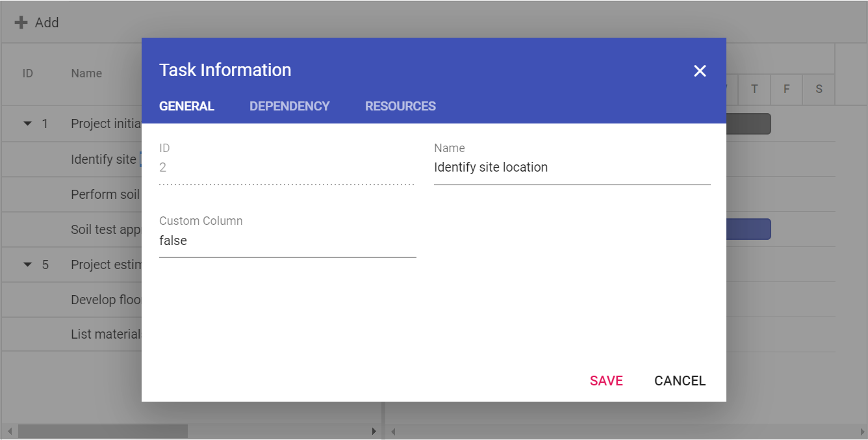The image size is (868, 440).
Task: Save the task information
Action: click(x=606, y=381)
